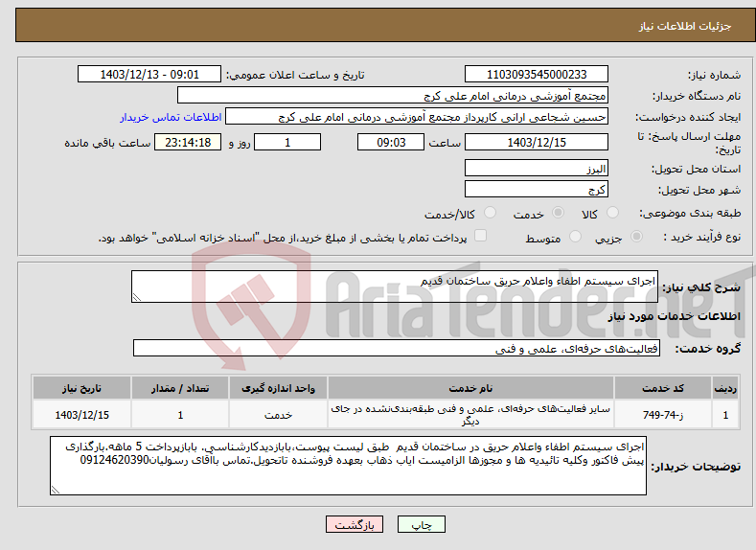Select the خدمت radio button
Image resolution: width=756 pixels, height=550 pixels.
(558, 213)
